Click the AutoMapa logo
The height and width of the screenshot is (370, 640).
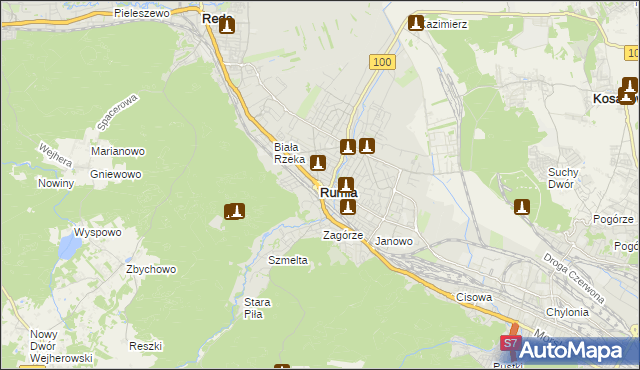[570, 350]
